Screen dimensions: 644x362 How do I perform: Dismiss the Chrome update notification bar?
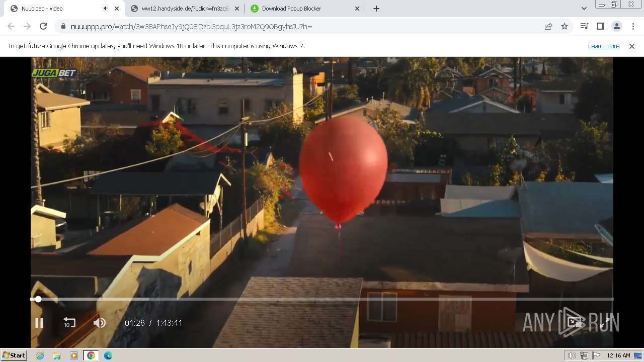pos(632,46)
